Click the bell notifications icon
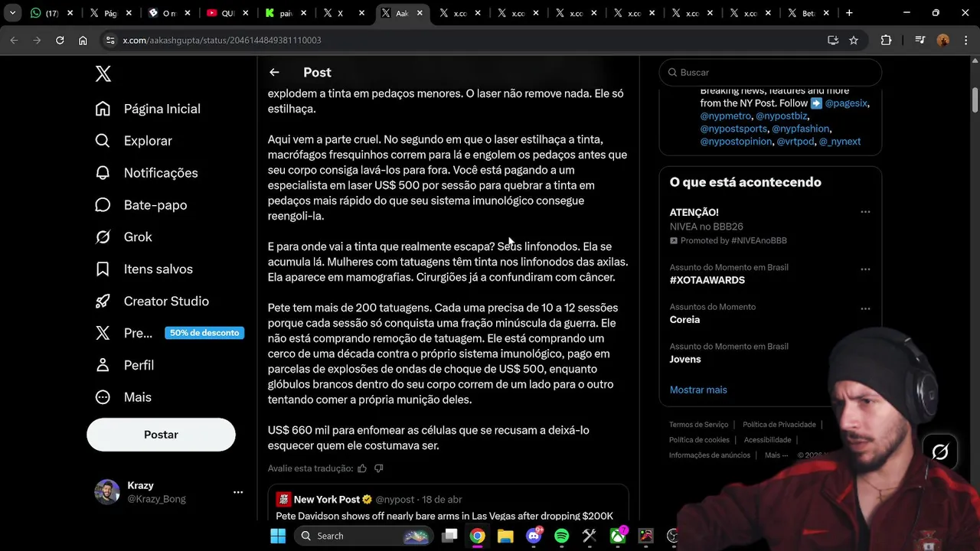 click(103, 173)
